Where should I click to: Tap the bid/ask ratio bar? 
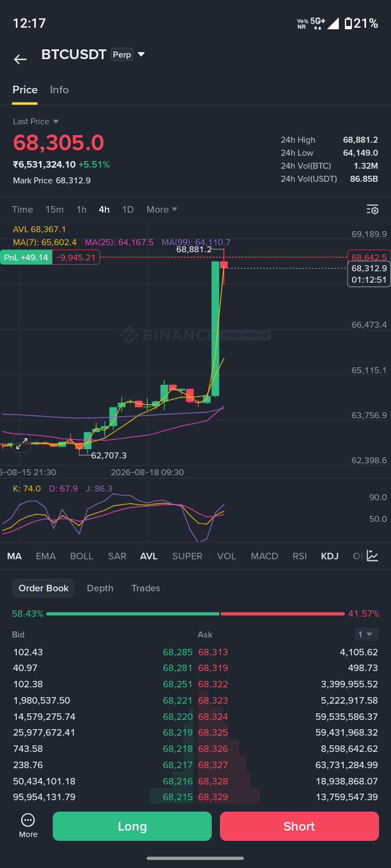(x=195, y=614)
